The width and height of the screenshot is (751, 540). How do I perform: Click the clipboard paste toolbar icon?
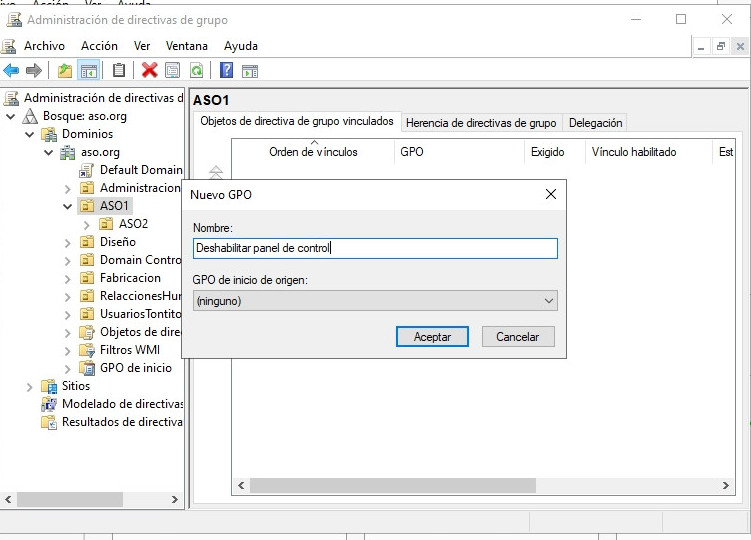[x=119, y=70]
